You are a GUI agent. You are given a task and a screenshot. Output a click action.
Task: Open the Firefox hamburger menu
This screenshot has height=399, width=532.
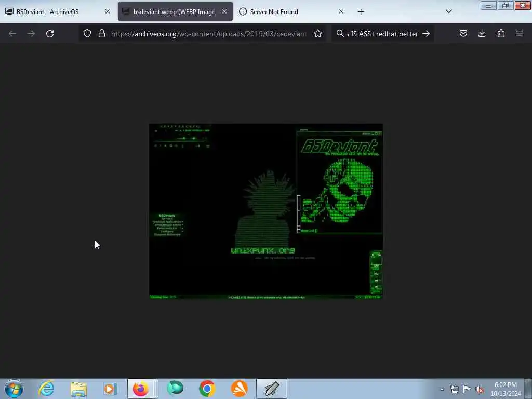pyautogui.click(x=520, y=33)
